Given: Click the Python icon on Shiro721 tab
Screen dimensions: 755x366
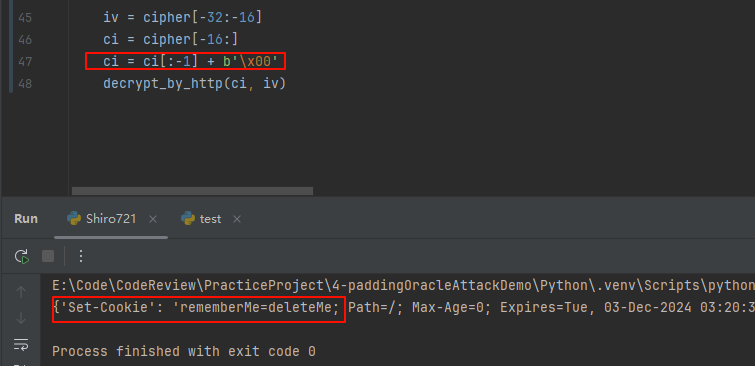Looking at the screenshot, I should [x=74, y=219].
